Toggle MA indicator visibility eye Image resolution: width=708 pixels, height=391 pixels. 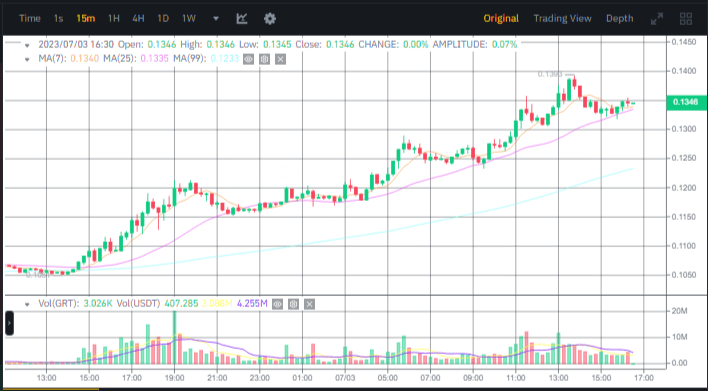tap(248, 59)
